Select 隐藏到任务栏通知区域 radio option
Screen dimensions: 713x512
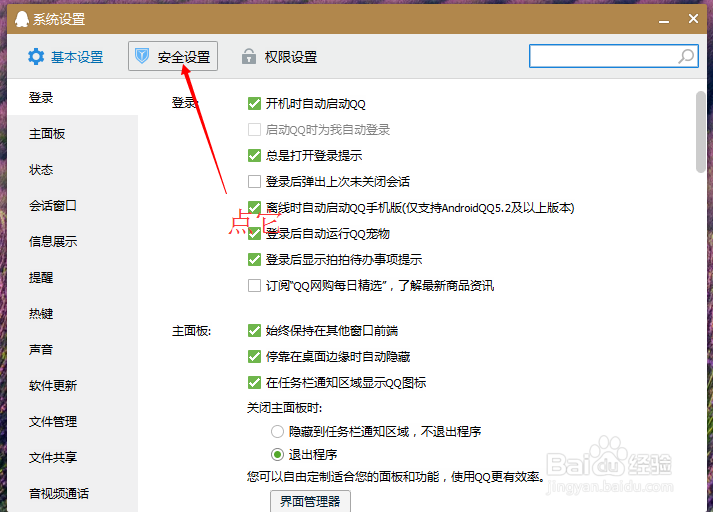277,431
